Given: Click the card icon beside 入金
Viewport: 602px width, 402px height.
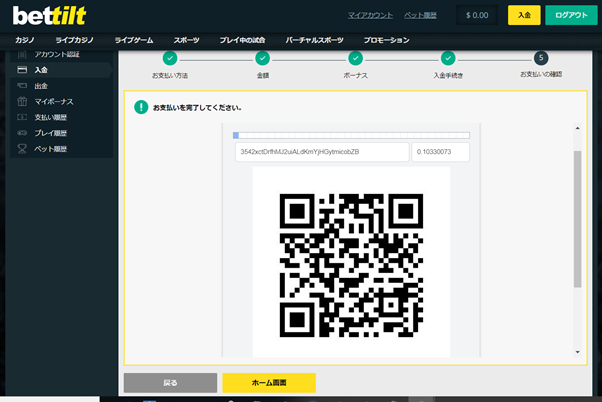Looking at the screenshot, I should pyautogui.click(x=22, y=70).
